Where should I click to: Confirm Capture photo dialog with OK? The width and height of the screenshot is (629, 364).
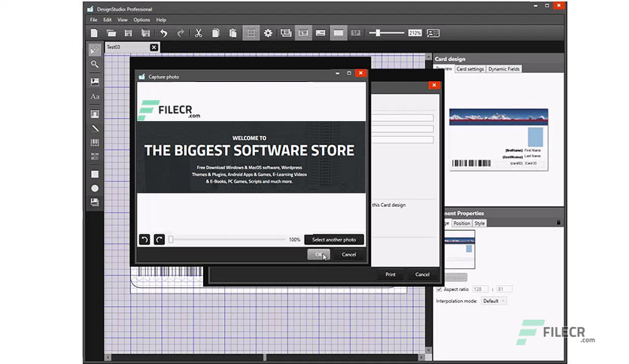[318, 254]
